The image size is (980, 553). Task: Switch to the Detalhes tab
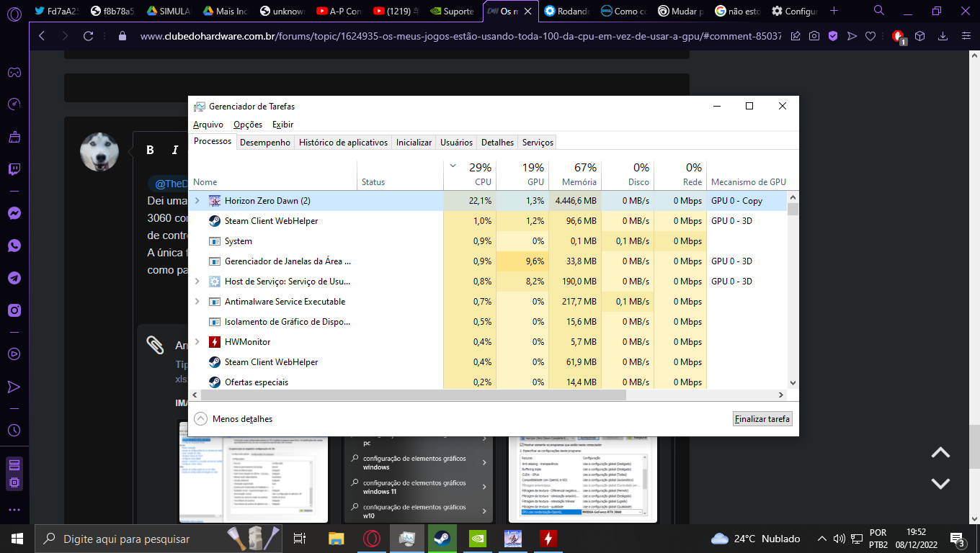tap(498, 143)
